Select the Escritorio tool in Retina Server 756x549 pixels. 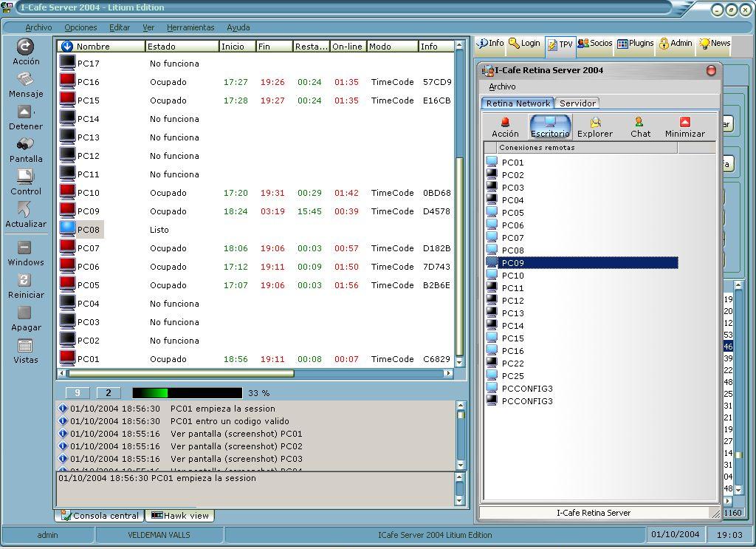pos(550,126)
